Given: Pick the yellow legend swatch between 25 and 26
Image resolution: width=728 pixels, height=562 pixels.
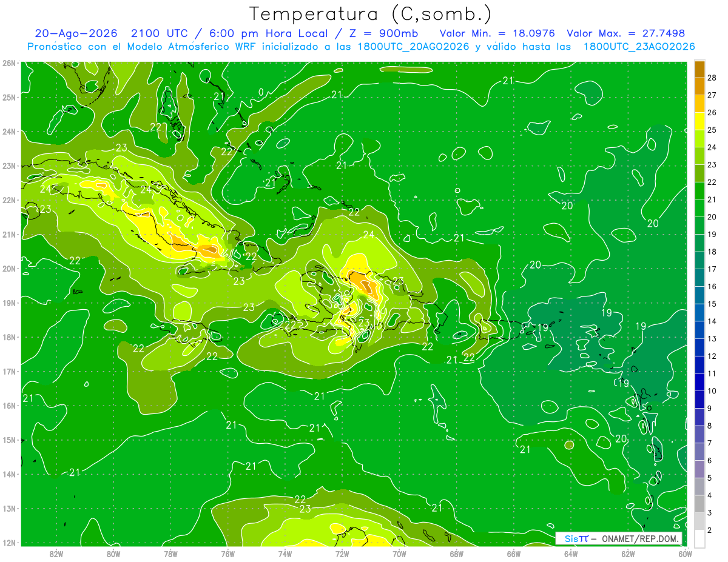Looking at the screenshot, I should 699,121.
